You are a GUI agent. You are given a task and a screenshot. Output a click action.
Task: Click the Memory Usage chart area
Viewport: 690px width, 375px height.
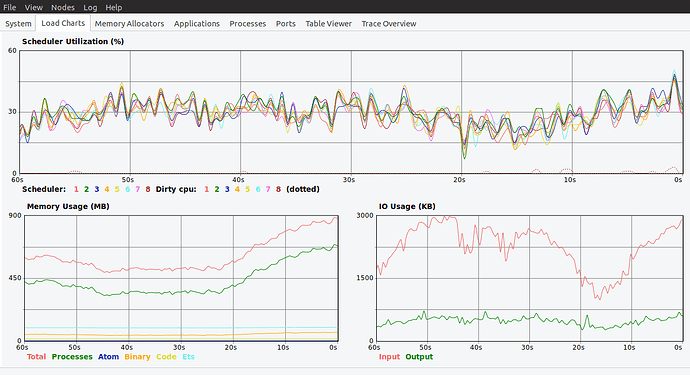click(181, 278)
